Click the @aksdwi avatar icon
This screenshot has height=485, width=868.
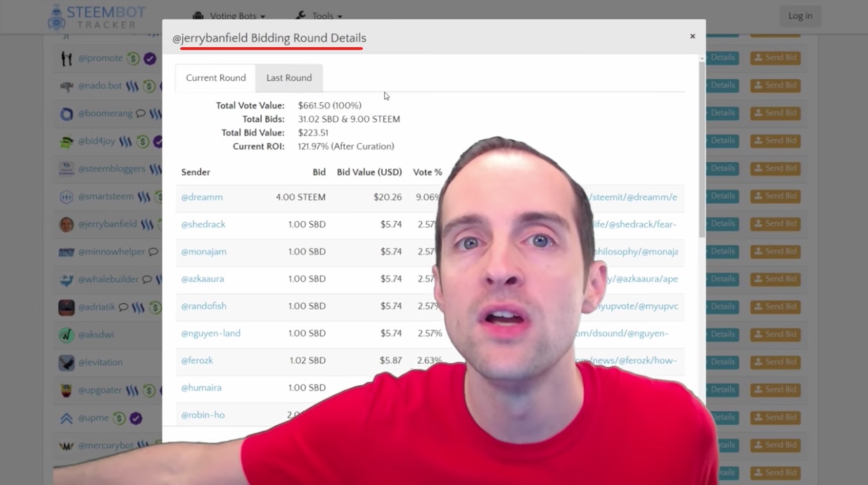(x=66, y=335)
